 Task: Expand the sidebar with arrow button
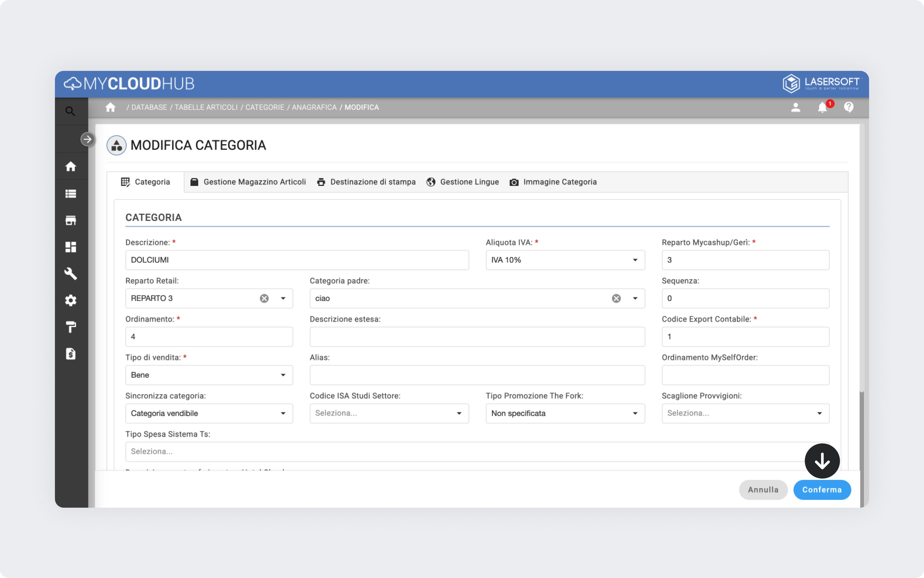click(x=88, y=139)
